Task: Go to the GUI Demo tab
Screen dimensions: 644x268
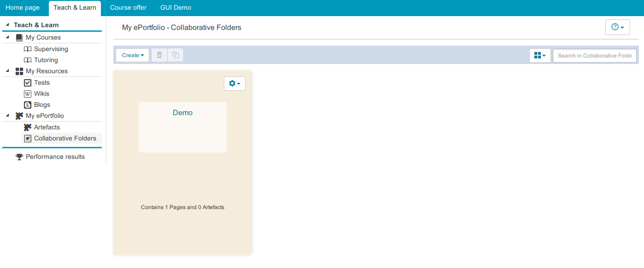Action: 176,8
